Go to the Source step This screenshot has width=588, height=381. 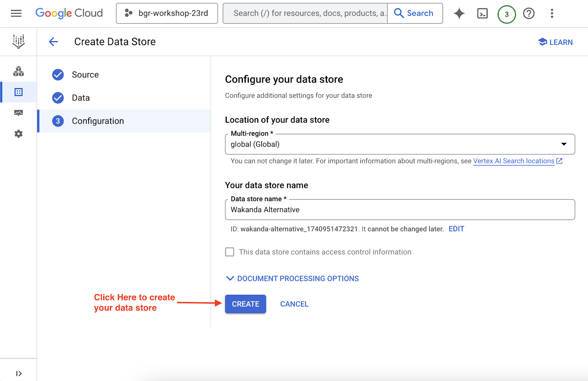point(85,75)
